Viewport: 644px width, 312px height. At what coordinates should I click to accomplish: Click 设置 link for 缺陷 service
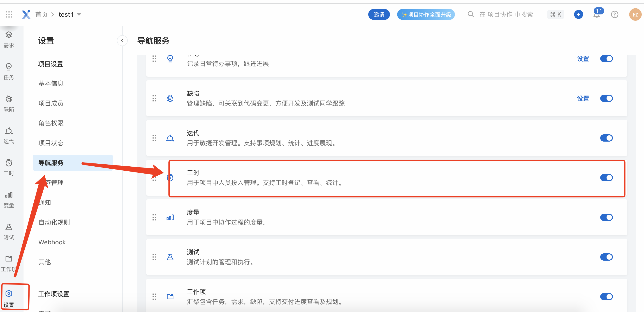[x=583, y=99]
